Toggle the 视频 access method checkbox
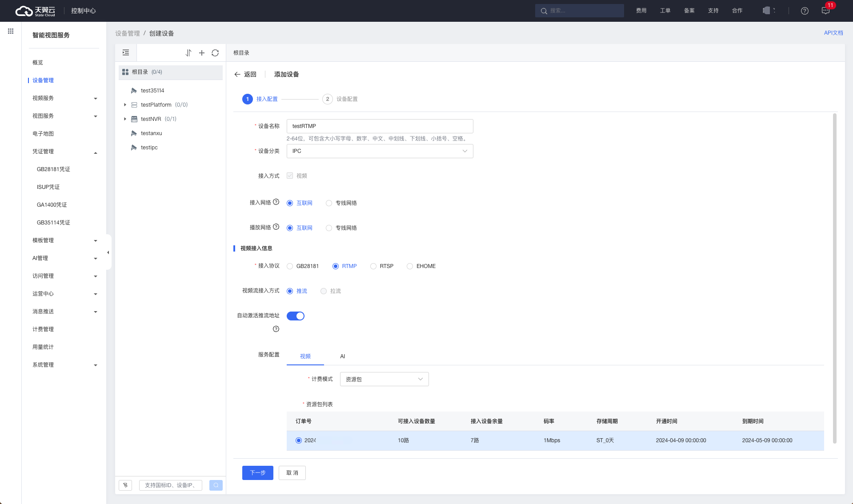853x504 pixels. click(290, 176)
